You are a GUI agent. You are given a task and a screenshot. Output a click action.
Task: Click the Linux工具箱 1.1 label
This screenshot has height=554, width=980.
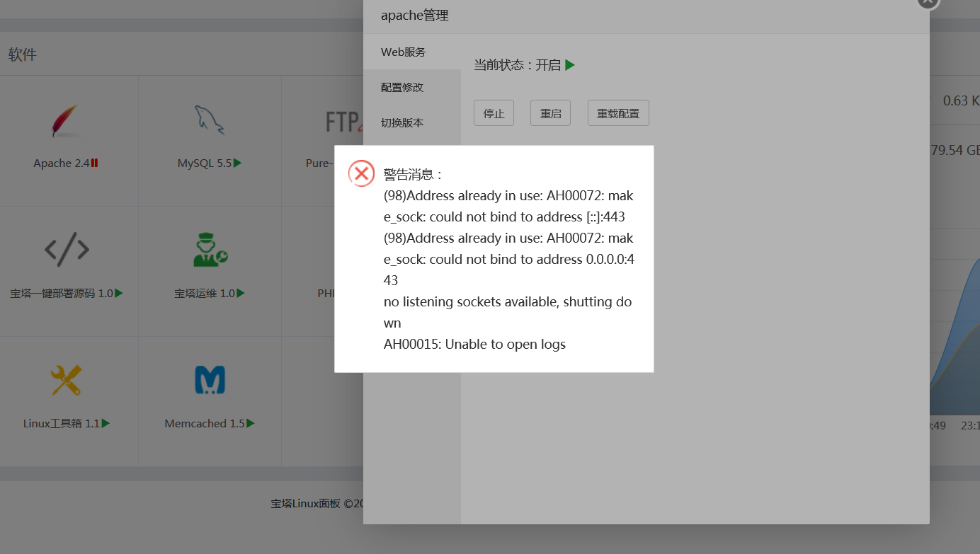62,424
